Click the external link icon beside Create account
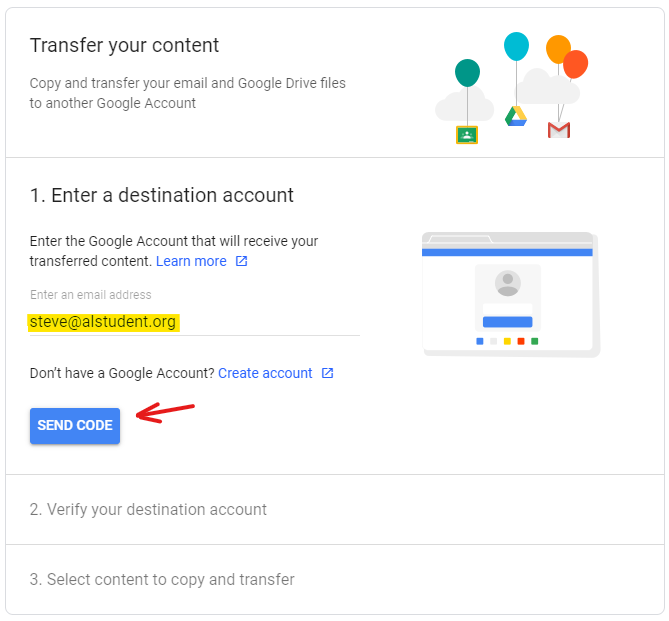Screen dimensions: 669x621 [327, 373]
